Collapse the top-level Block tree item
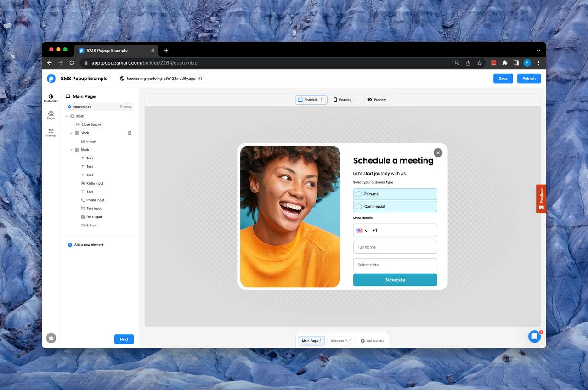This screenshot has width=588, height=390. [x=67, y=116]
